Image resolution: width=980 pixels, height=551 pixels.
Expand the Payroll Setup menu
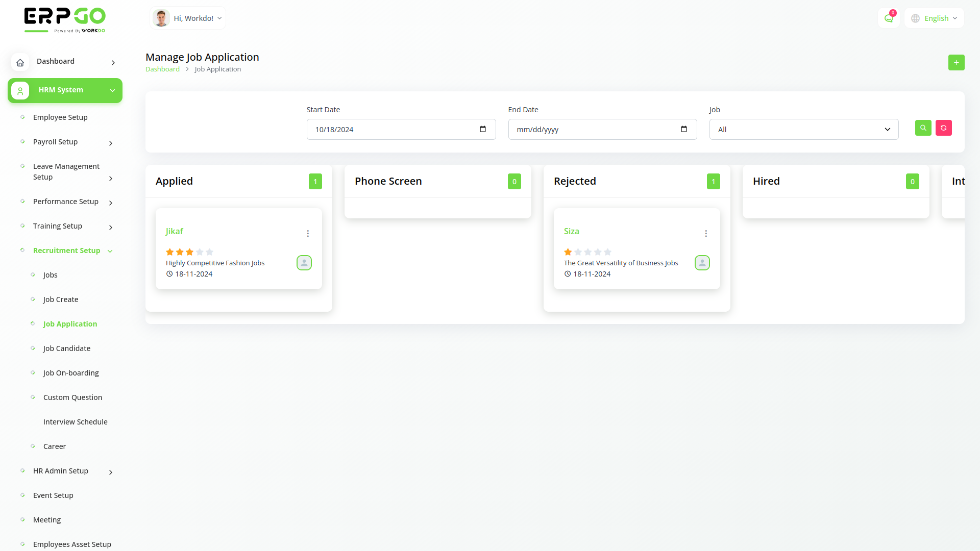(55, 142)
